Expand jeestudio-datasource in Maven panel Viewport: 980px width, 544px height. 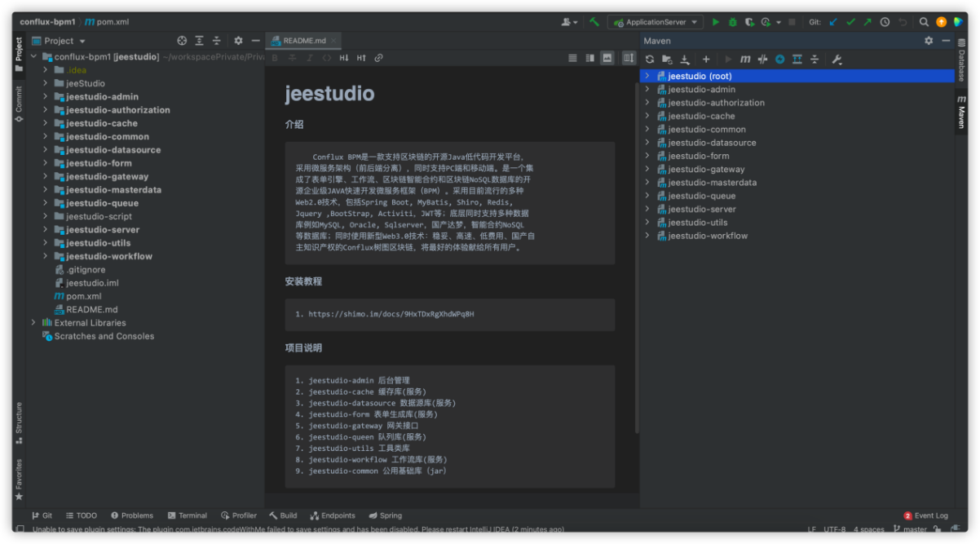(x=647, y=143)
